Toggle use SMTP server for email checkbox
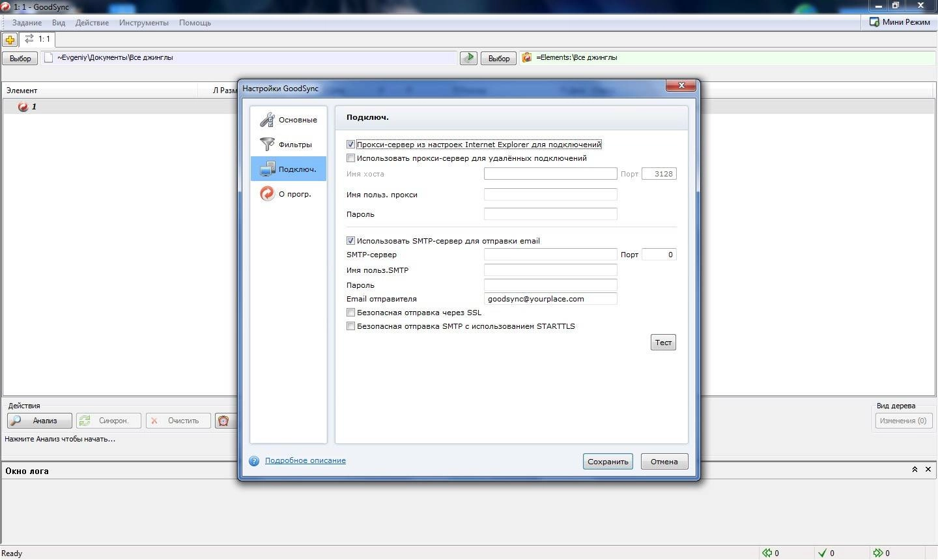938x560 pixels. 350,241
